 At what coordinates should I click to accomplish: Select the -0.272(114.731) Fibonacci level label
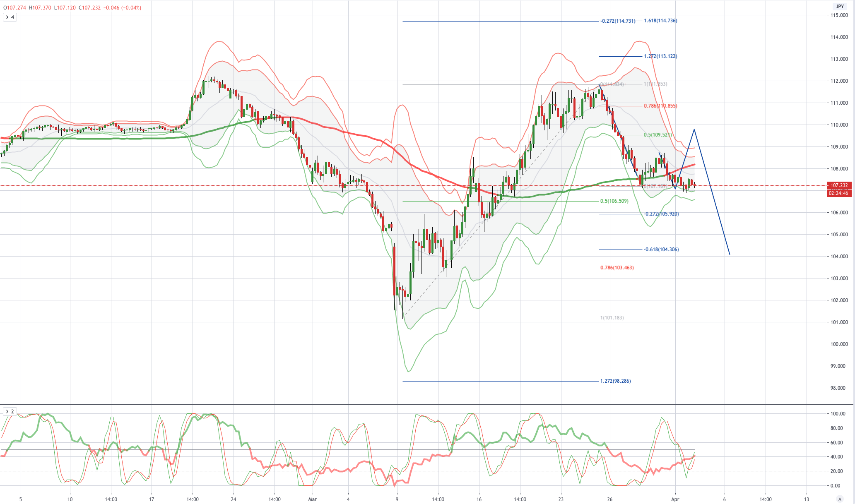tap(618, 21)
